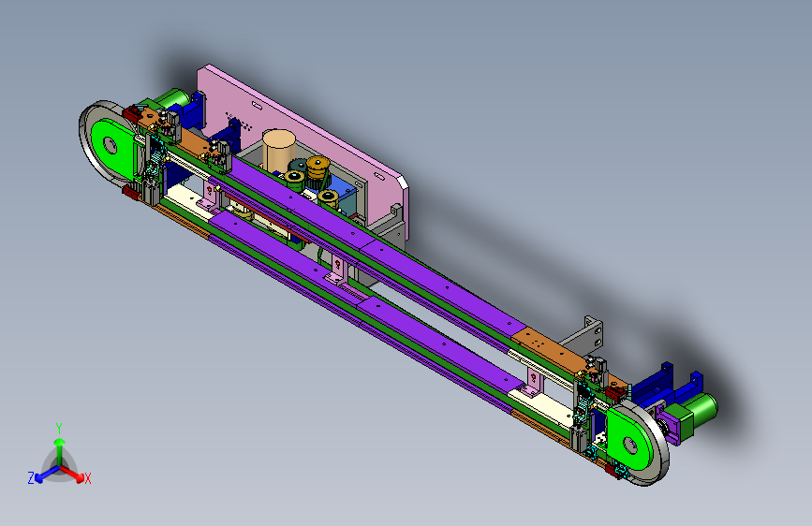
Task: Select the green motor at the upper left end
Action: coord(169,100)
